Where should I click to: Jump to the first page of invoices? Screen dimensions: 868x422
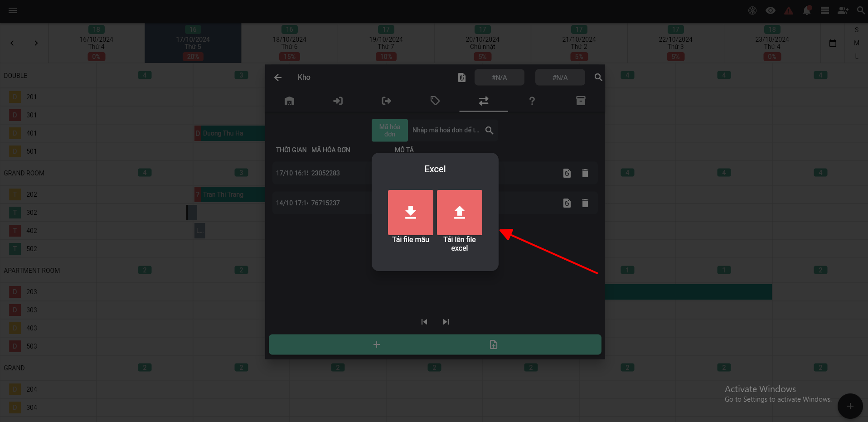(424, 322)
